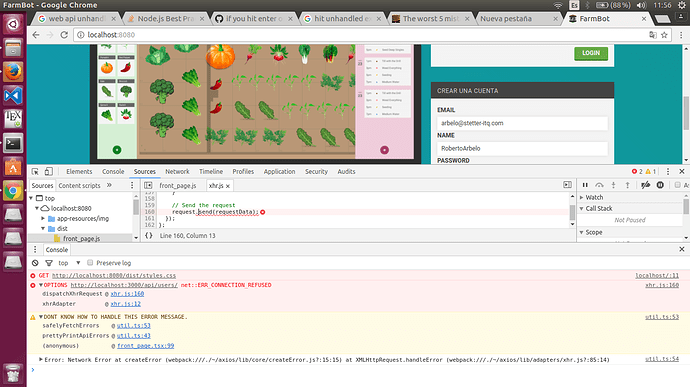This screenshot has height=387, width=690.
Task: Pause script execution button
Action: pos(585,185)
